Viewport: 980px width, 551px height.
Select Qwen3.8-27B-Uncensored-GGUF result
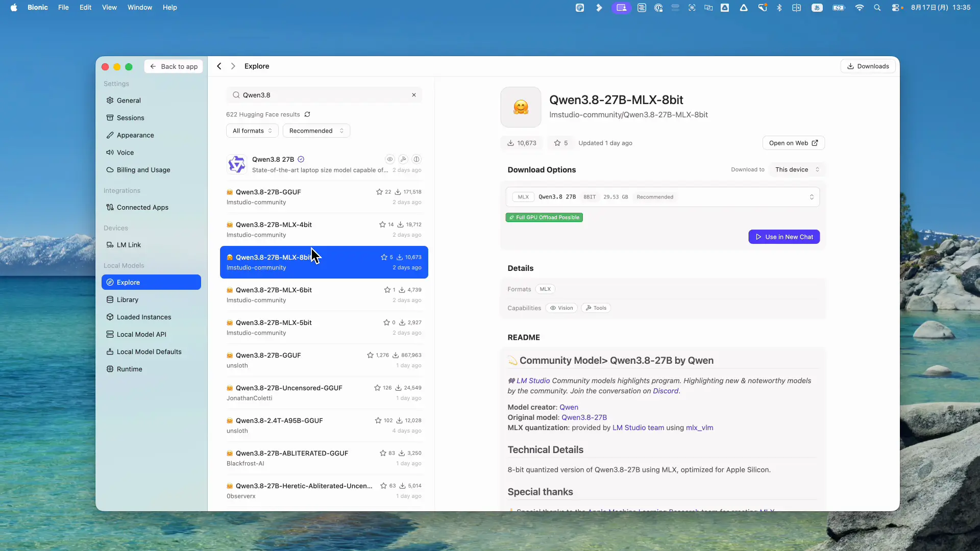tap(324, 393)
